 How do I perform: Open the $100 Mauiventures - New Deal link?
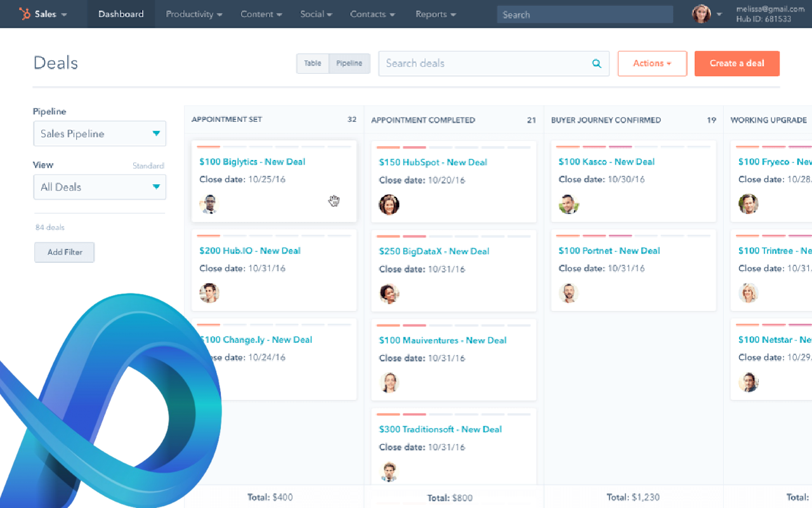tap(443, 340)
